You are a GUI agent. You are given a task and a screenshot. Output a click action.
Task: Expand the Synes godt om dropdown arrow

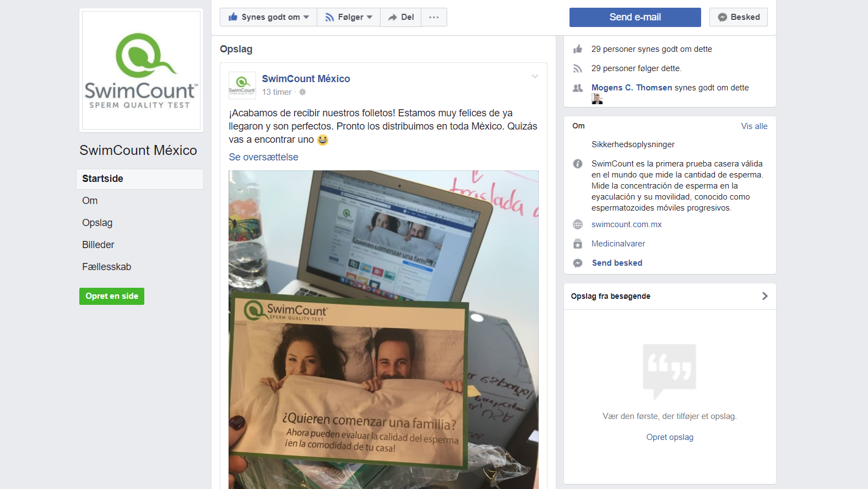click(x=306, y=17)
